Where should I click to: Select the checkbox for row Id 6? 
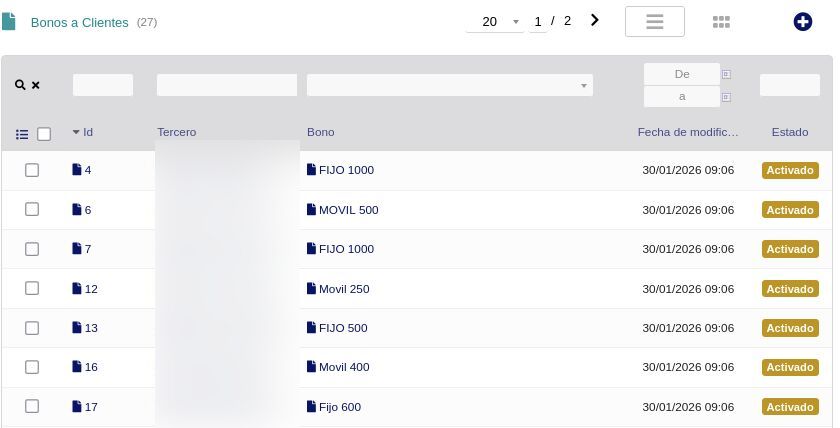coord(32,210)
